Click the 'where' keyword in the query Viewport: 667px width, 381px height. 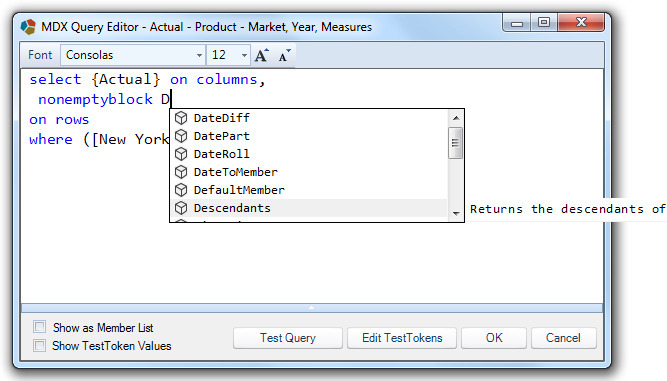point(51,139)
